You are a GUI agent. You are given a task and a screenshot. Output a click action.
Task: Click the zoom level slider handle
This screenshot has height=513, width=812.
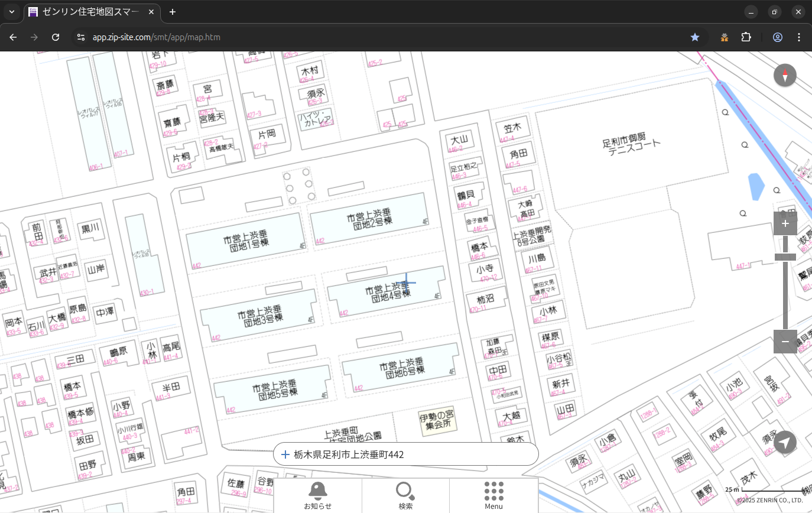pos(785,256)
